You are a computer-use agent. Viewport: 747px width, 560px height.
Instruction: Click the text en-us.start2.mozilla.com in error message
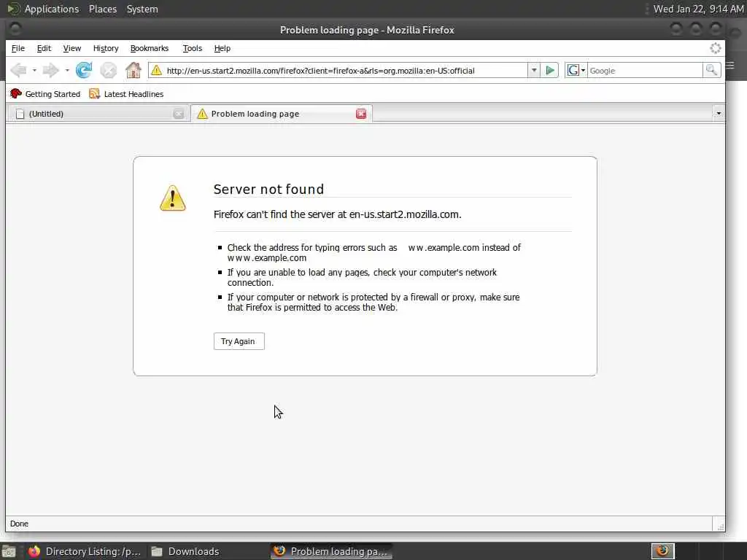(x=404, y=214)
